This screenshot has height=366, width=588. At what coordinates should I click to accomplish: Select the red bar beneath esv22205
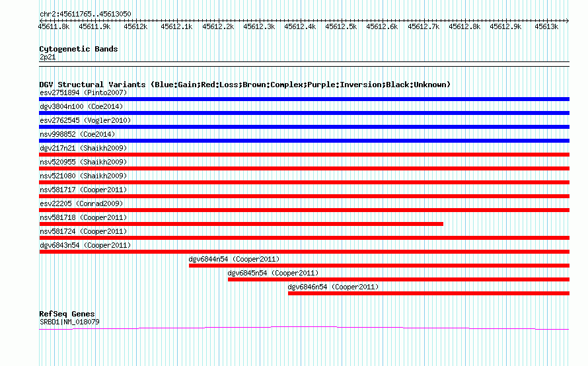(x=304, y=210)
